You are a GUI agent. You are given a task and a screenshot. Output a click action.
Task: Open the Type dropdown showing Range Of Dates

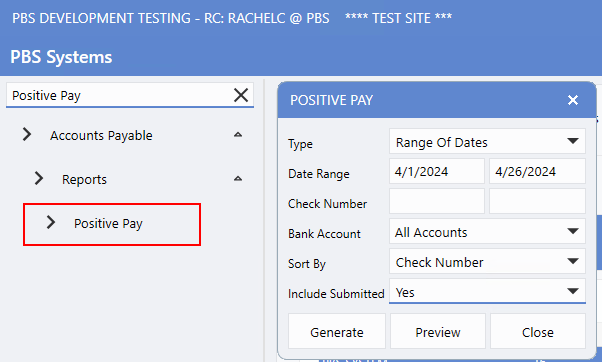[x=487, y=141]
